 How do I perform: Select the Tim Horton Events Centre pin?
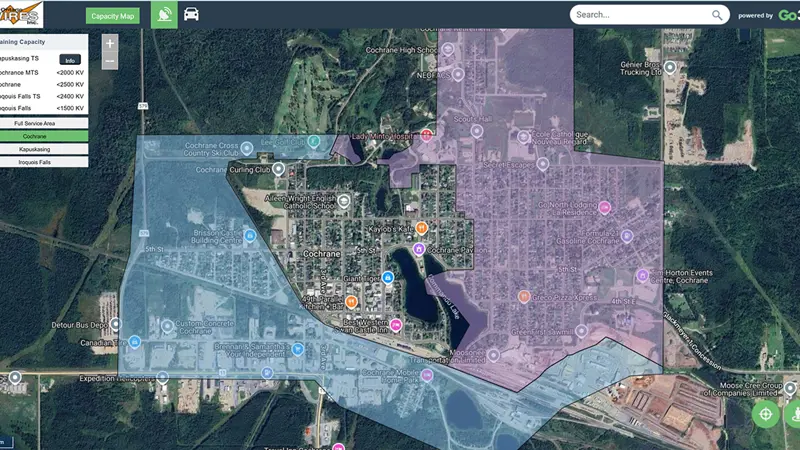642,274
